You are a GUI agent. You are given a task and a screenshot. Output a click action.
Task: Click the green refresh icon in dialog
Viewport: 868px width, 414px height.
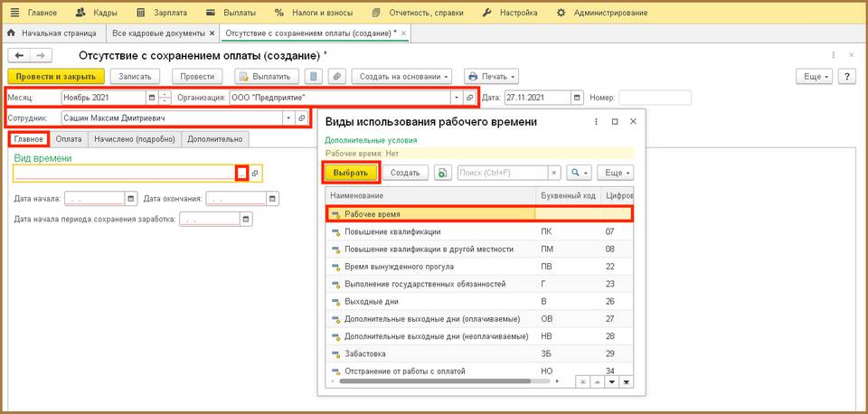(x=441, y=172)
